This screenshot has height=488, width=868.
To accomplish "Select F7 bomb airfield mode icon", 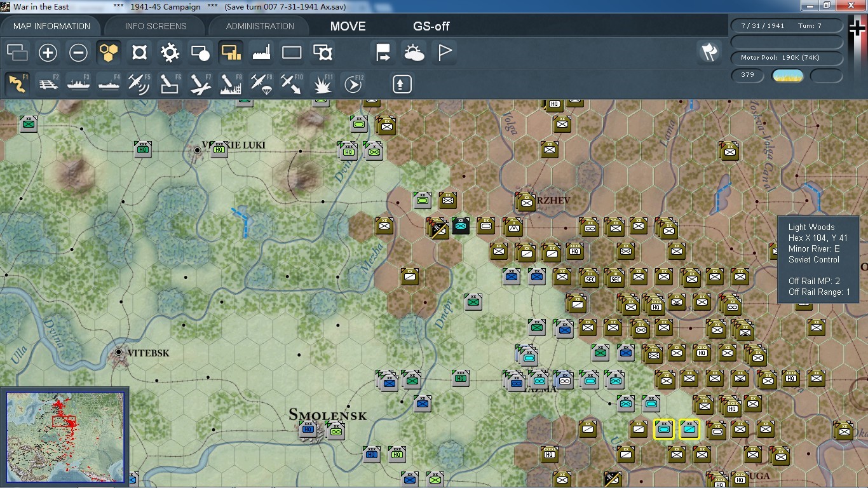I will coord(200,84).
